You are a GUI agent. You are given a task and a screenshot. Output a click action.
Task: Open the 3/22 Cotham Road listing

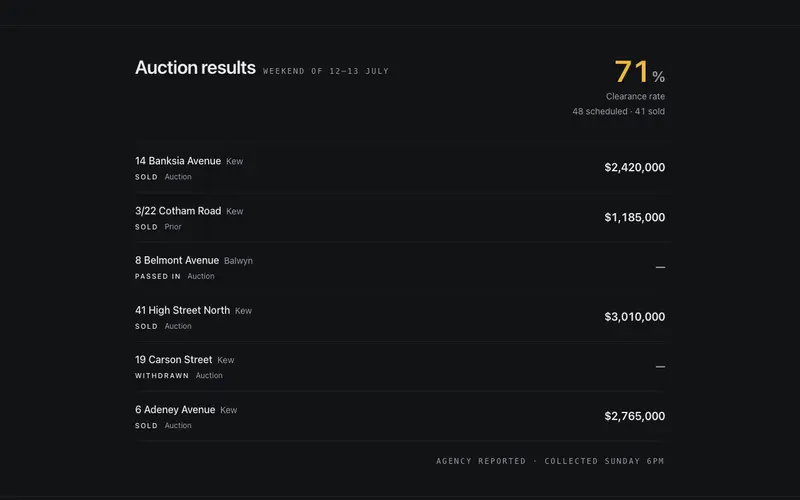(x=400, y=218)
